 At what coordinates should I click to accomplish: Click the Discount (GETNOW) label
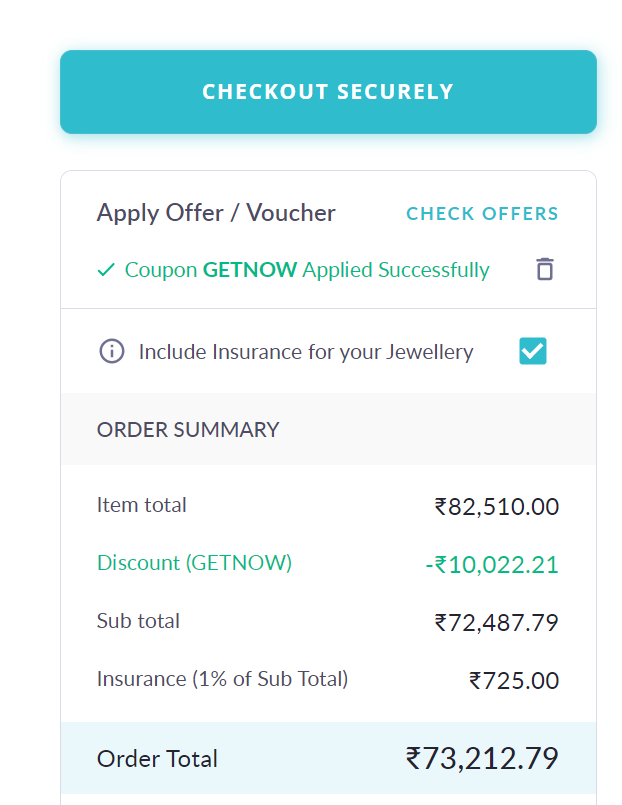tap(194, 563)
